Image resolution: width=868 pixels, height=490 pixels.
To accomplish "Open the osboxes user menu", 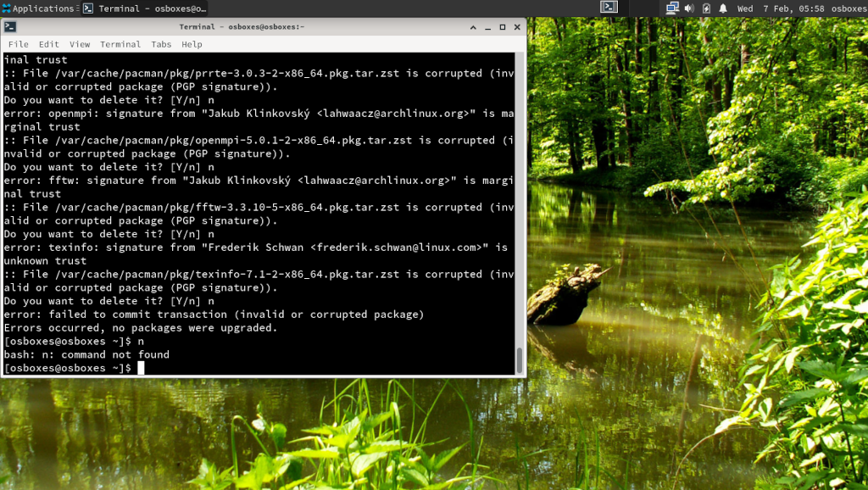I will [848, 8].
